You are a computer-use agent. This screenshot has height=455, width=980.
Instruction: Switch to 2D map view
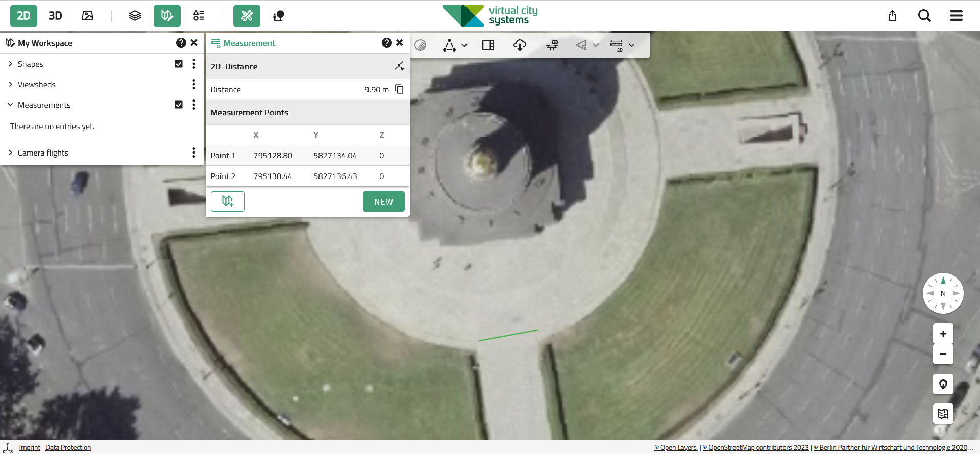23,16
